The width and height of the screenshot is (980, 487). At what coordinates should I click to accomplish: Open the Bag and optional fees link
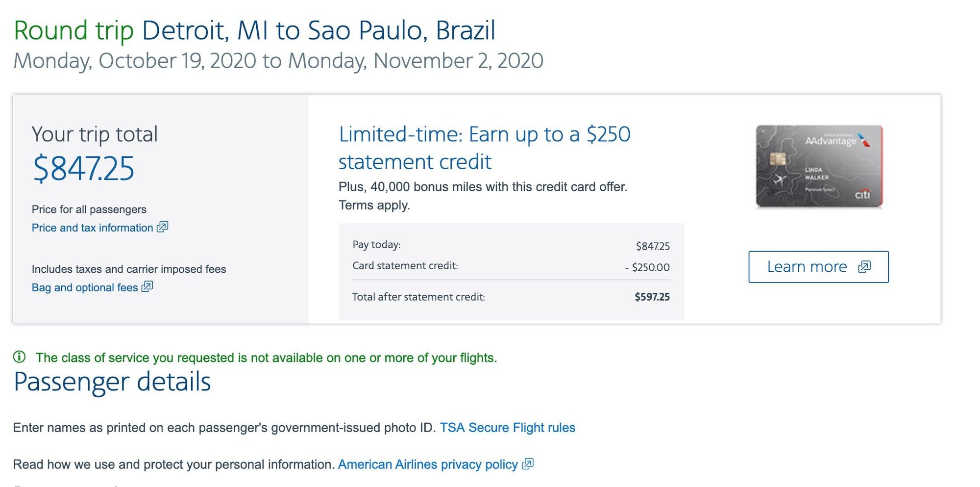(x=85, y=287)
